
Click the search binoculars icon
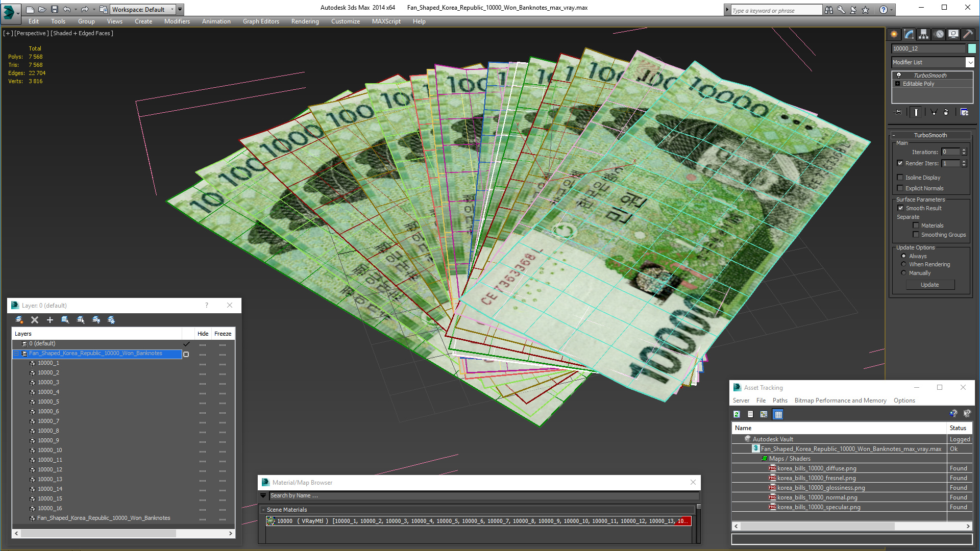click(828, 10)
